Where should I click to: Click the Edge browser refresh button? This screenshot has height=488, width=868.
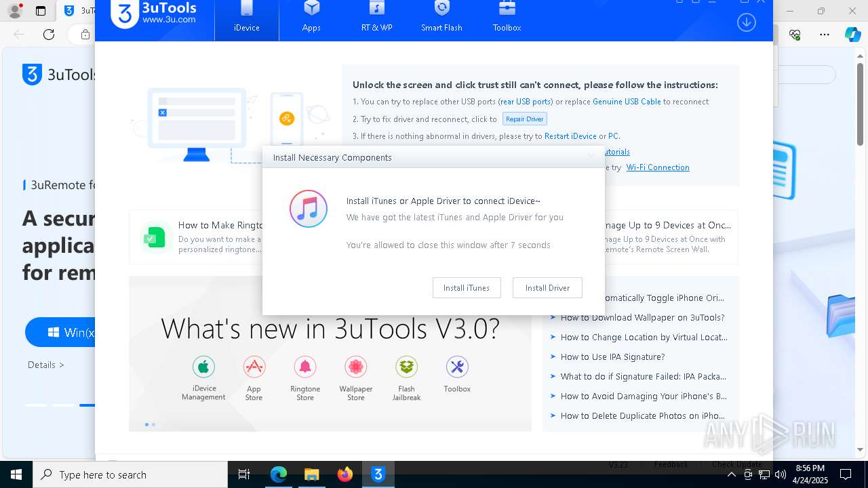pos(49,35)
